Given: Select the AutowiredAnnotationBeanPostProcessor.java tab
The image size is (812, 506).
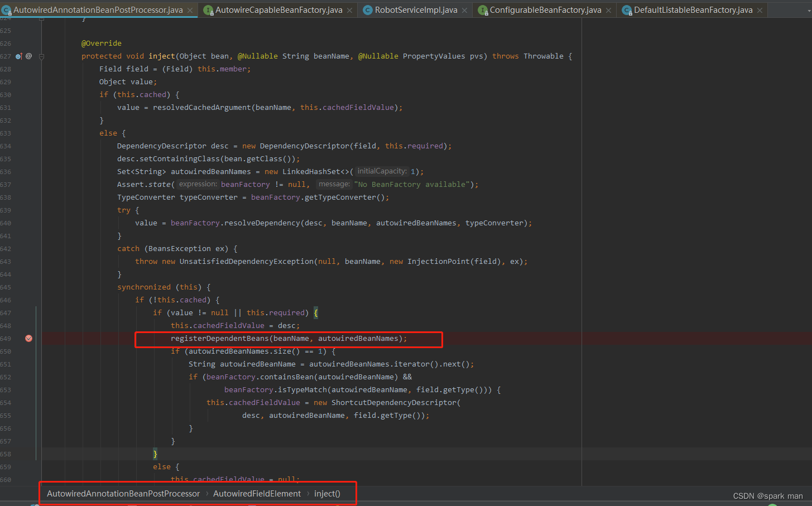Looking at the screenshot, I should 98,10.
